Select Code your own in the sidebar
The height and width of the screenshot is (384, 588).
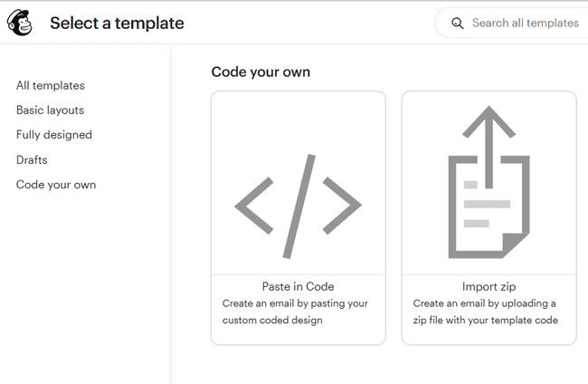click(x=56, y=185)
